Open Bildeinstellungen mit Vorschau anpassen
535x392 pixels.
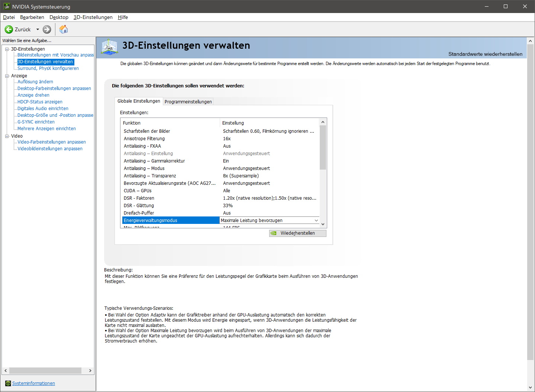point(55,55)
